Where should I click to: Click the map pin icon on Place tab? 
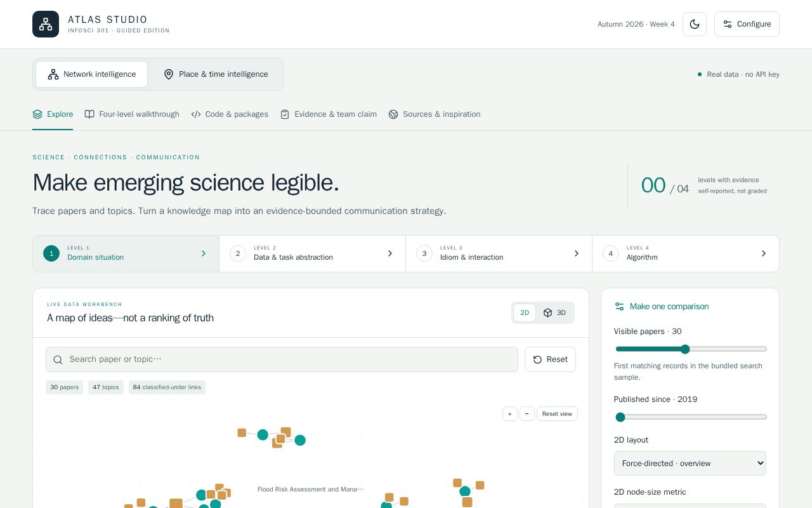[x=169, y=74]
